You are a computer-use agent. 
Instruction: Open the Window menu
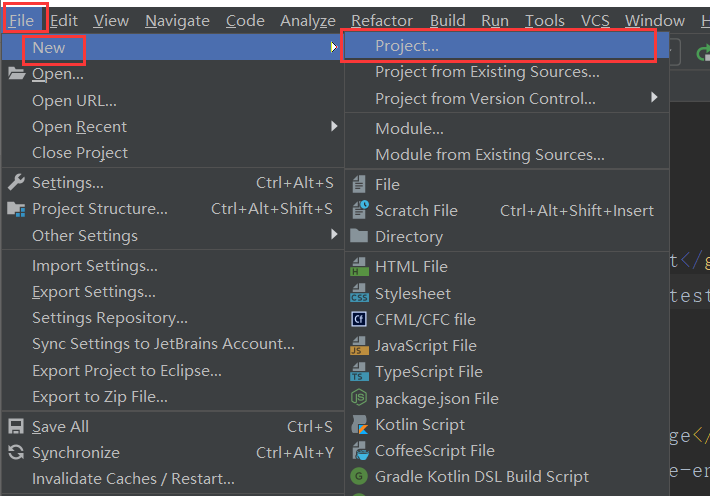point(655,20)
